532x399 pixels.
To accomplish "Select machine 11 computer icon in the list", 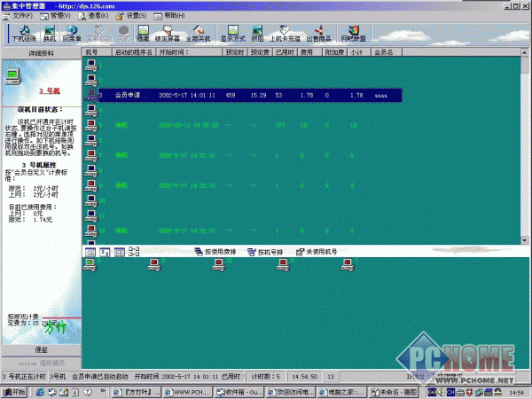I will [91, 215].
